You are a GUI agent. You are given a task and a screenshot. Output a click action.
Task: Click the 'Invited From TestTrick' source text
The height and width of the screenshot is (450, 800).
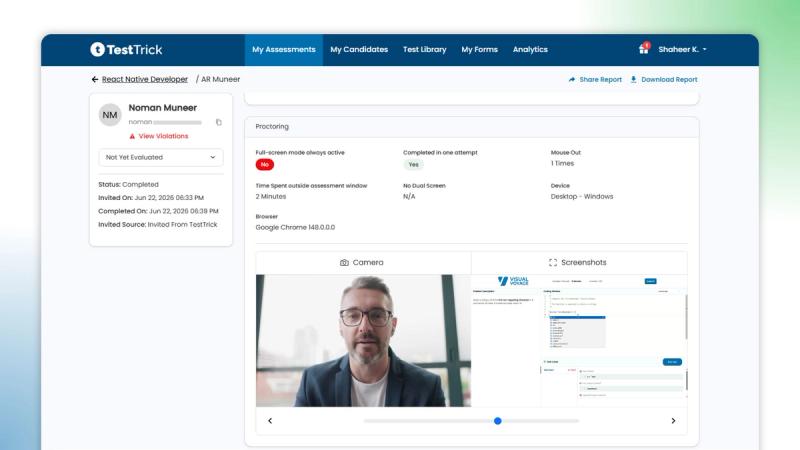tap(183, 224)
